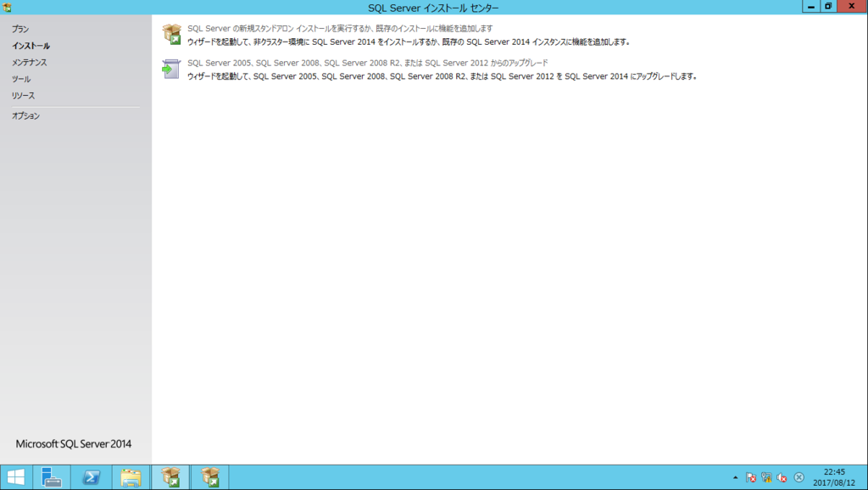
Task: Open ツール in the left navigation
Action: point(21,79)
